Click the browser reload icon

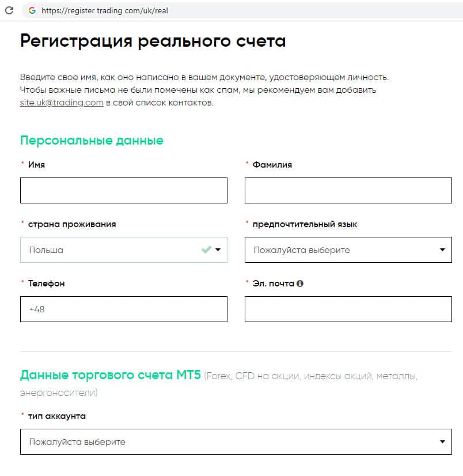click(x=9, y=10)
